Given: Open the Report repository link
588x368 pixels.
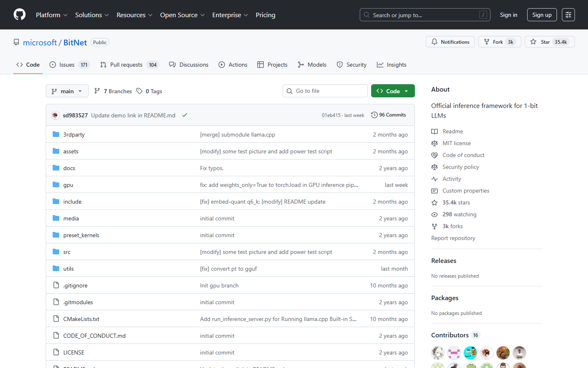Looking at the screenshot, I should [x=453, y=238].
